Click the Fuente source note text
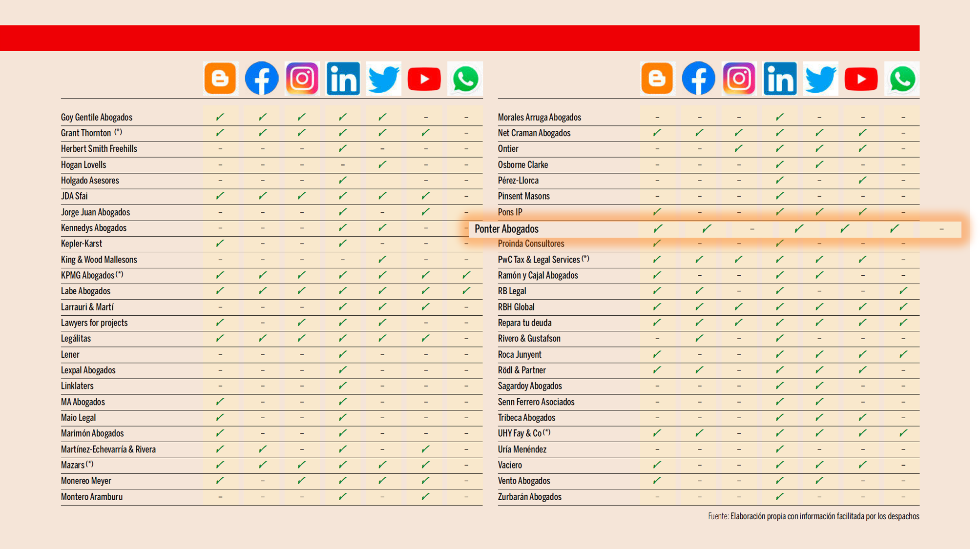The height and width of the screenshot is (549, 980). pyautogui.click(x=813, y=516)
